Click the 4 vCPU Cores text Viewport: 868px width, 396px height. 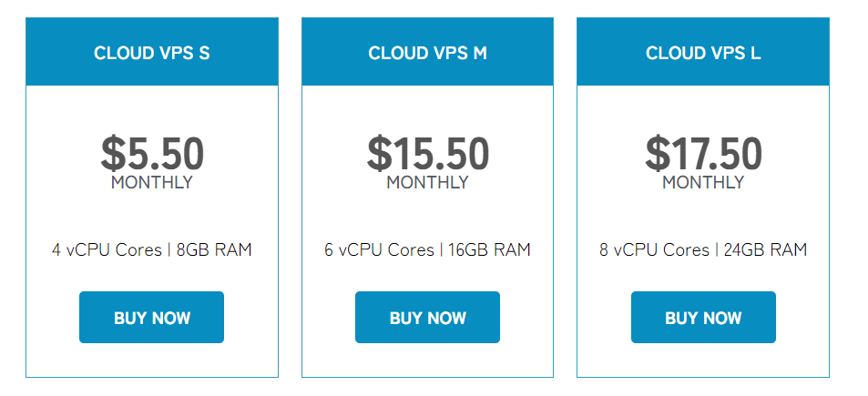(107, 249)
